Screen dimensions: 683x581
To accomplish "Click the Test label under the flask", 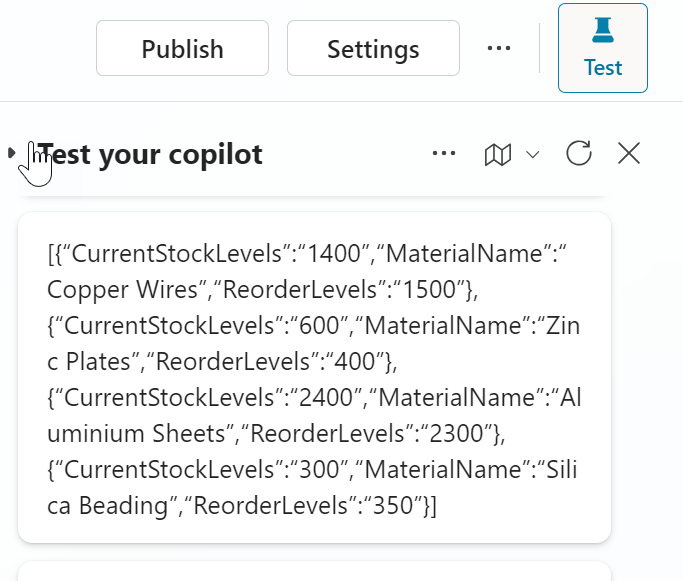I will (x=603, y=68).
